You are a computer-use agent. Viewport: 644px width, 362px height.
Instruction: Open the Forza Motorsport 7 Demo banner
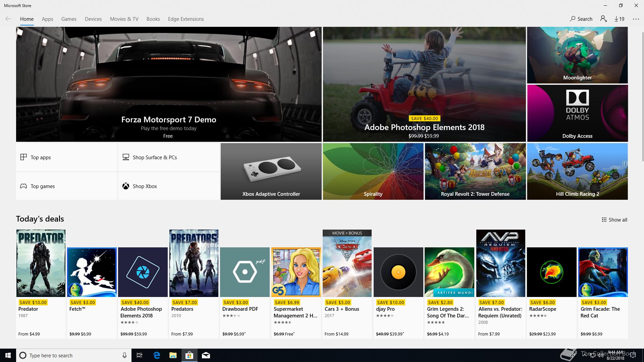click(x=169, y=84)
